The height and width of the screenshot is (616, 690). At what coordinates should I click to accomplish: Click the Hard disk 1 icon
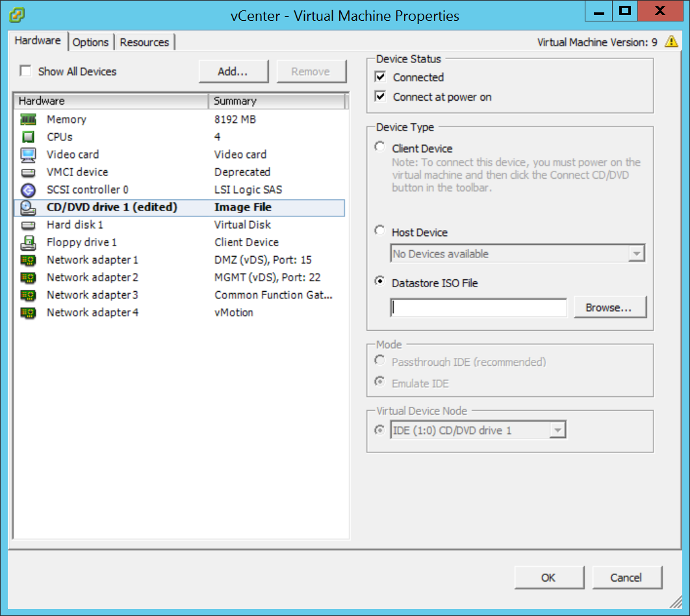(x=28, y=225)
